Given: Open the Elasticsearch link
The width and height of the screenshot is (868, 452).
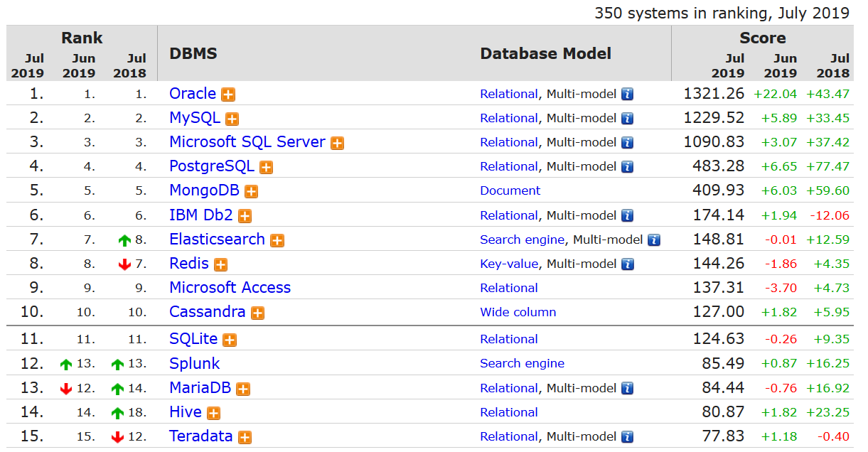Looking at the screenshot, I should (217, 239).
